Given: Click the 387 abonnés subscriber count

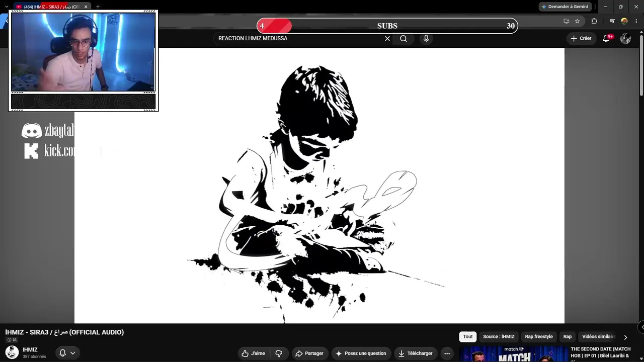Looking at the screenshot, I should pos(34,357).
